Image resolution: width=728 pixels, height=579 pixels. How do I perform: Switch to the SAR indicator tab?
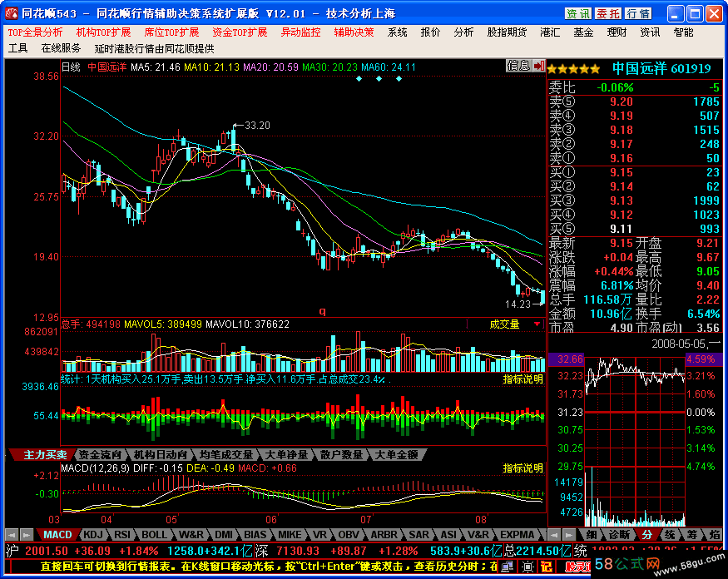click(x=418, y=535)
